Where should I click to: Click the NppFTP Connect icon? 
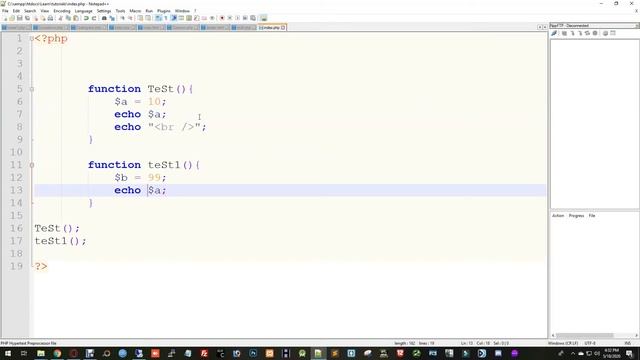554,33
